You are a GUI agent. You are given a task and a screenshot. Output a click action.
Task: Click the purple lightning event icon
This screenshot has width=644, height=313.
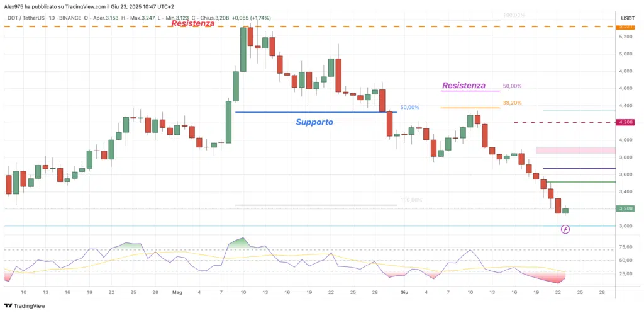[x=565, y=230]
